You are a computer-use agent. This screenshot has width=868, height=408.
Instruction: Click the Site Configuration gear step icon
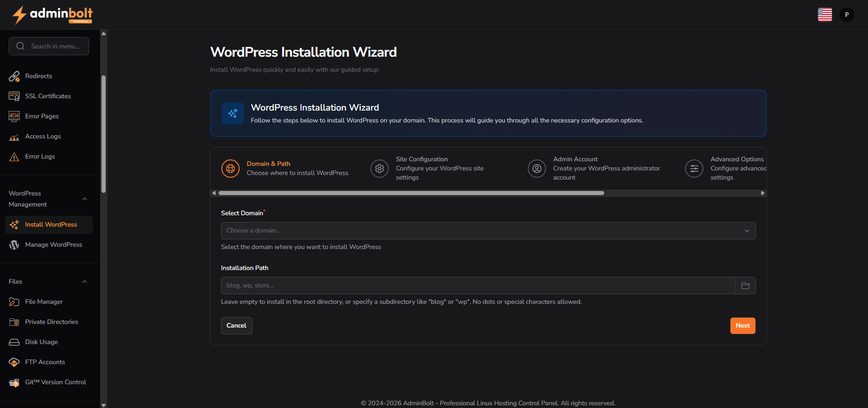[x=380, y=169]
